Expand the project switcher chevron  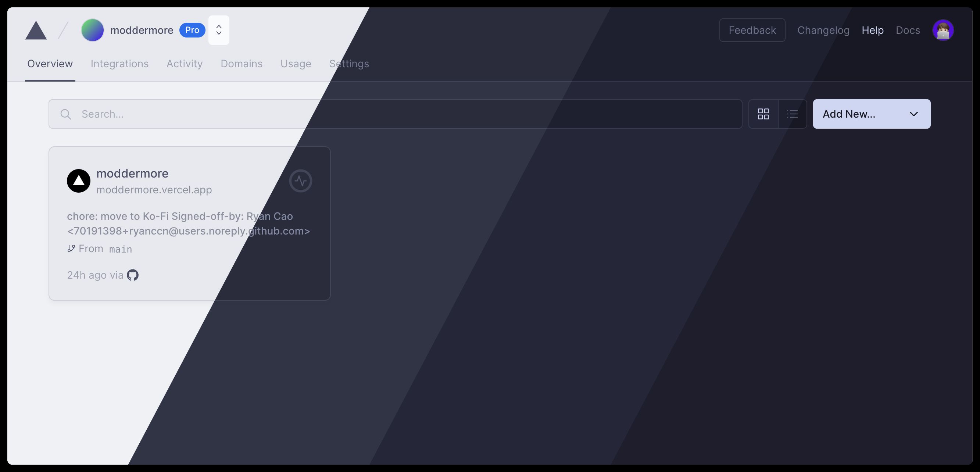point(219,29)
